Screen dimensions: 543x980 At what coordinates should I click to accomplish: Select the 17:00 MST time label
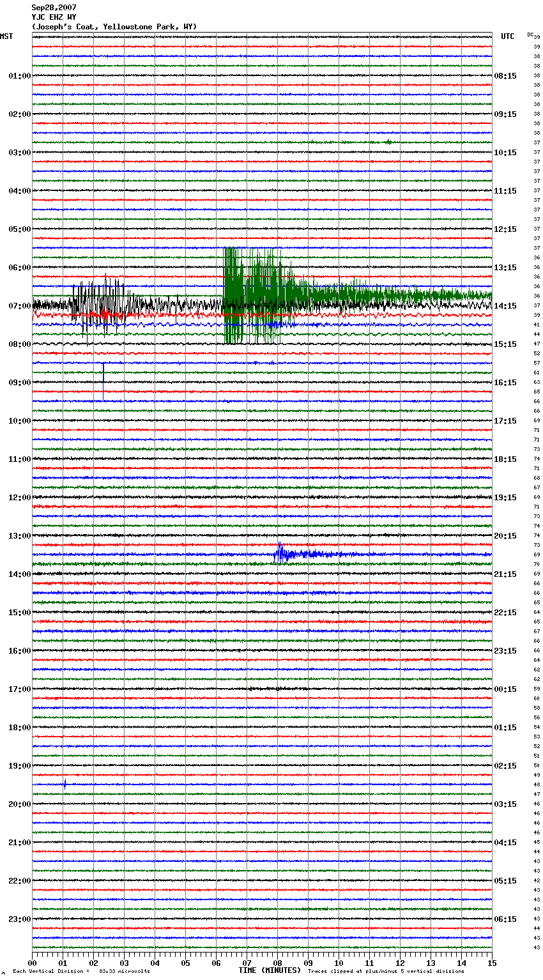pos(20,689)
